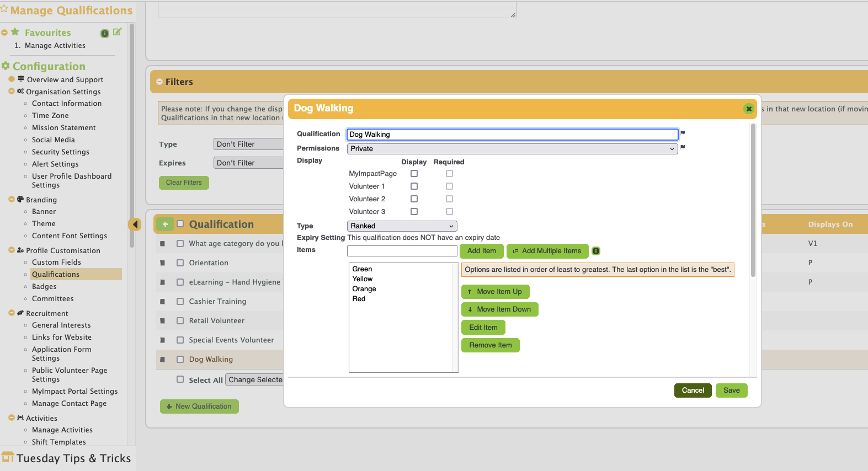Click the edit favourites pencil icon
868x471 pixels.
click(117, 32)
